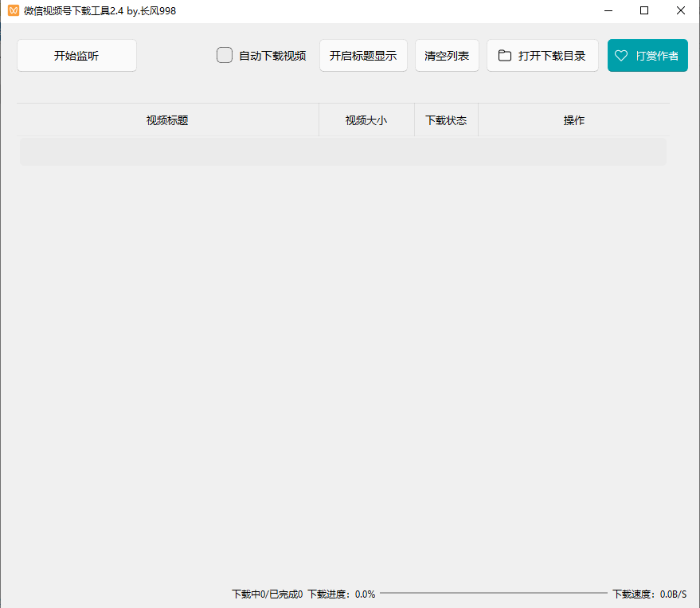Select the 下载状态 column header
Screen dimensions: 700x608
click(x=446, y=120)
